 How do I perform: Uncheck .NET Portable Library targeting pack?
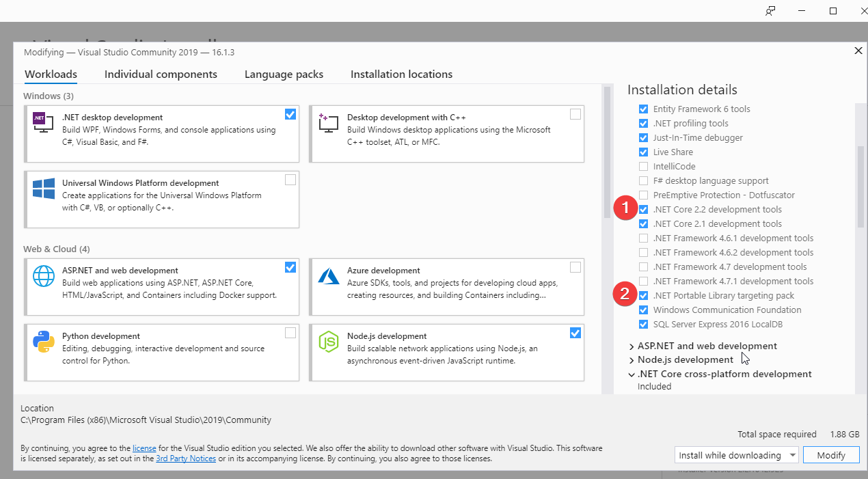[x=643, y=295]
